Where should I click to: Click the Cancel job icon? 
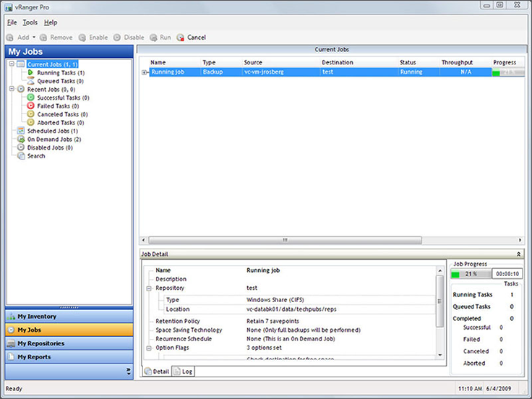coord(181,38)
